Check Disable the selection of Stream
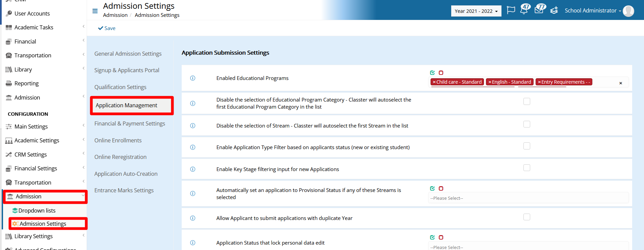This screenshot has height=250, width=644. (x=527, y=124)
